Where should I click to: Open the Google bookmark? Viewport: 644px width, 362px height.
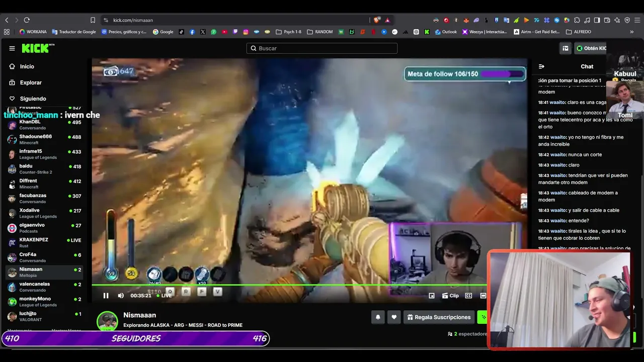coord(163,32)
